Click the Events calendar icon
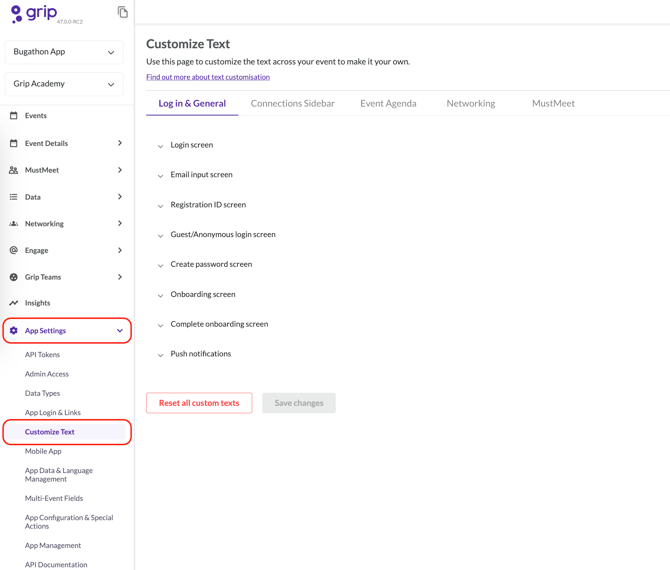 pyautogui.click(x=14, y=116)
